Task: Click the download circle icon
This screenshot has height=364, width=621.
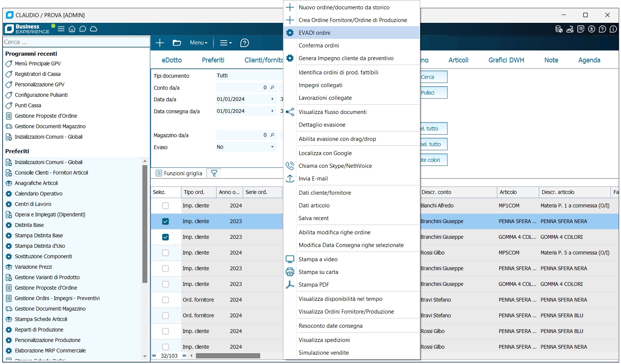Action: (591, 29)
